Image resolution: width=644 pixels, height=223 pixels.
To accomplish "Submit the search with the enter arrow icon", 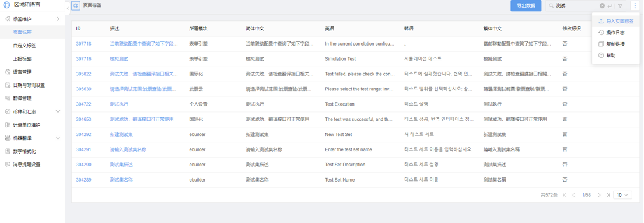I will tap(610, 6).
